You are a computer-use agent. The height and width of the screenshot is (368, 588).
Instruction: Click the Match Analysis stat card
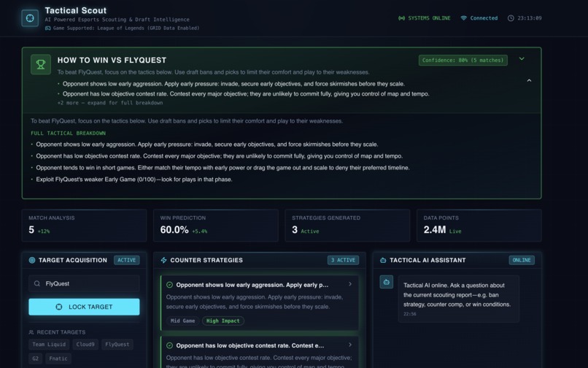tap(84, 226)
